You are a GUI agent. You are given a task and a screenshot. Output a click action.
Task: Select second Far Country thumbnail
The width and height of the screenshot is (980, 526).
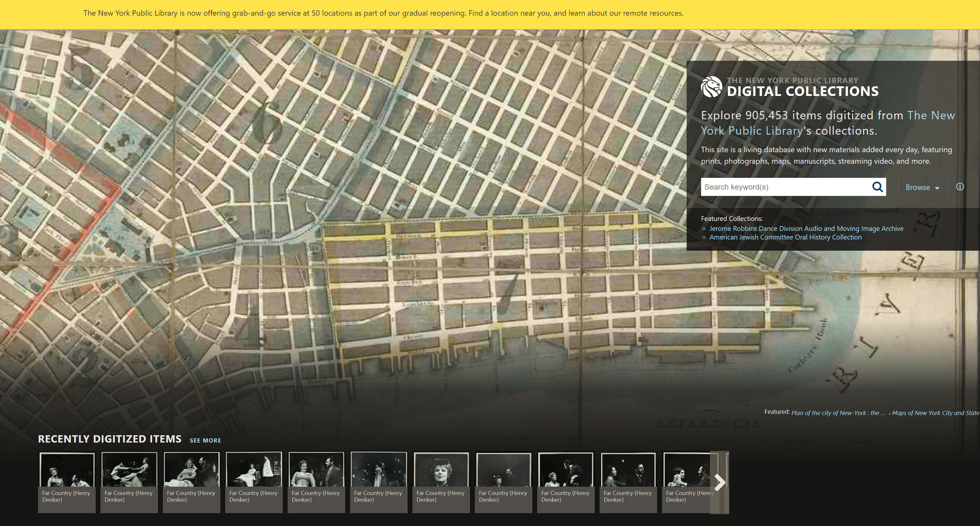coord(129,470)
